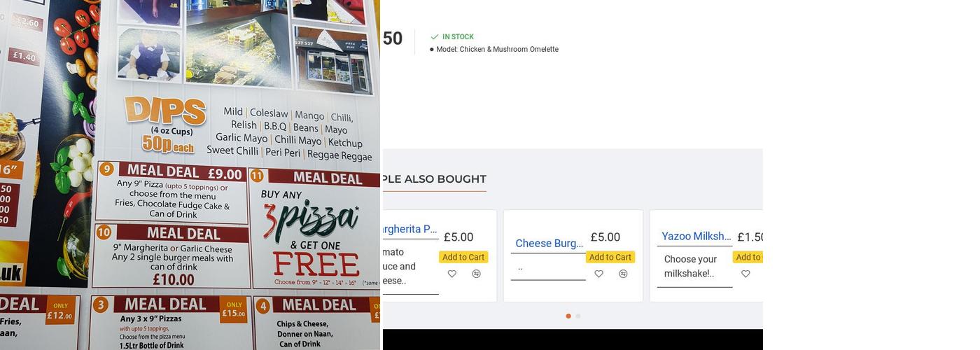
Task: Wishlist the Cheese Burger with heart icon
Action: coord(598,274)
